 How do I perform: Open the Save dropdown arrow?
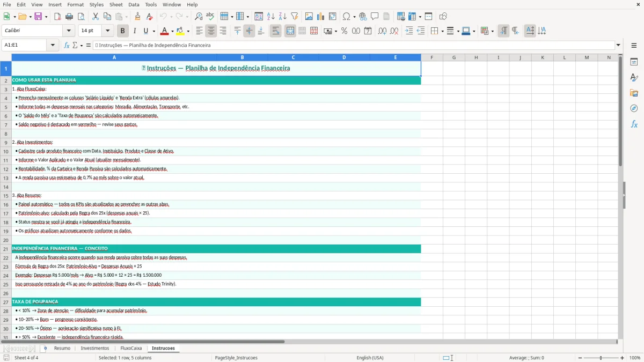pos(46,17)
